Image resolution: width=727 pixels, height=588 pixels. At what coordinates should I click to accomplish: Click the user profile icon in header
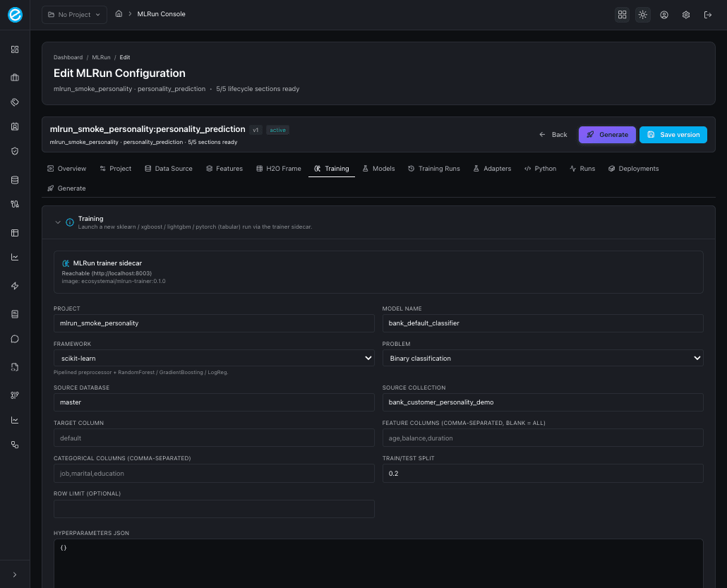point(664,14)
